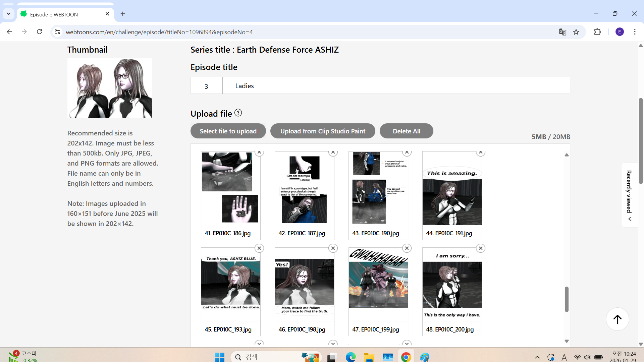Open the browser extensions icon

click(597, 32)
